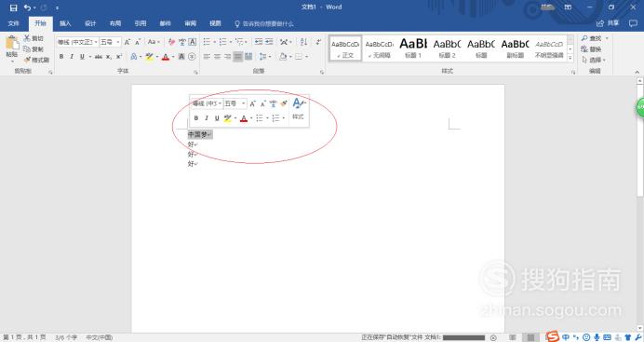This screenshot has height=342, width=644.
Task: Align the paragraph left using the ribbon icon
Action: [x=207, y=57]
